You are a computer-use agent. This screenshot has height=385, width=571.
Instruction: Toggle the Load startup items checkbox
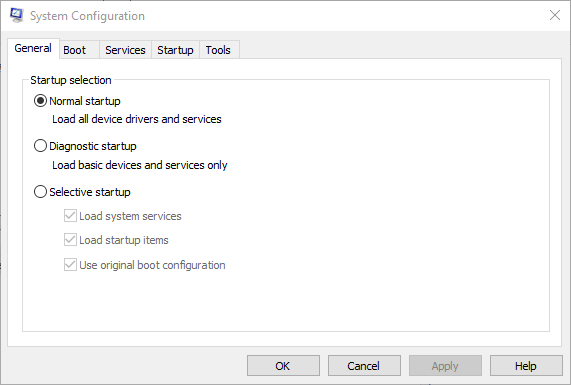[70, 240]
